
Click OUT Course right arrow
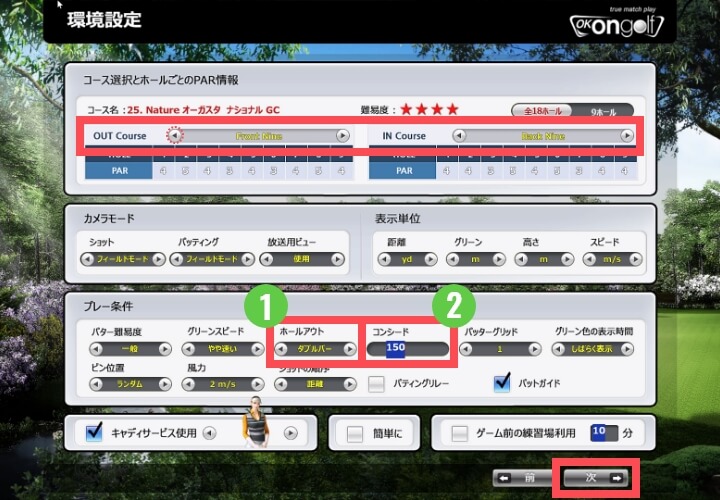click(x=342, y=136)
